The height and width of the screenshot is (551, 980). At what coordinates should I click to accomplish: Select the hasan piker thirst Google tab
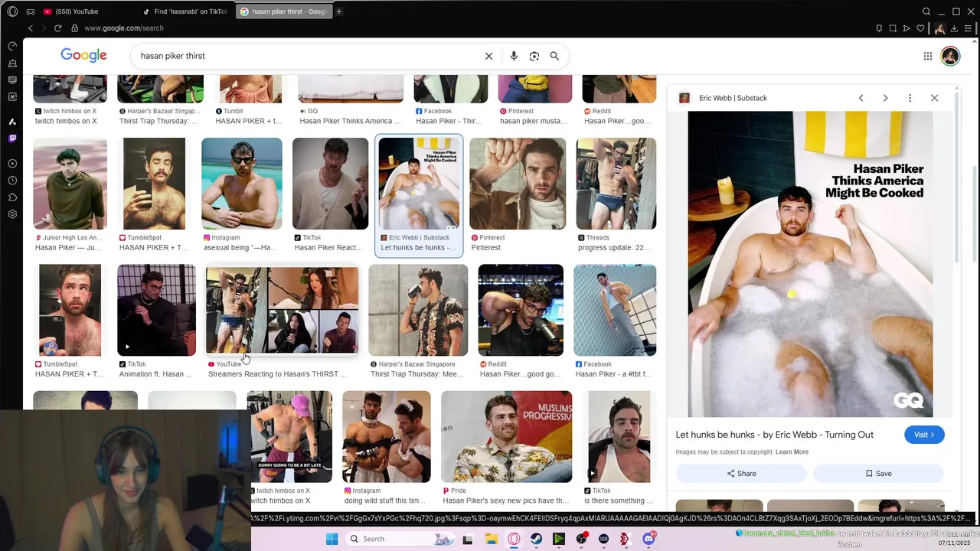point(283,11)
